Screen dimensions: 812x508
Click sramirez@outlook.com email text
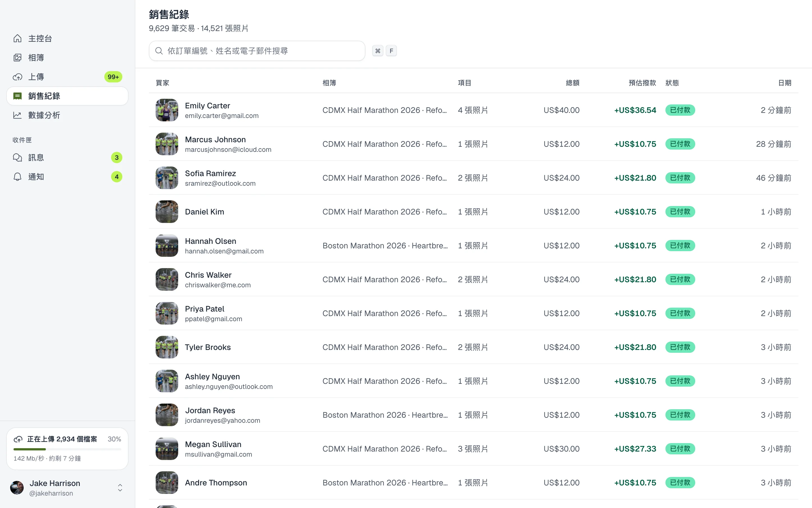220,183
